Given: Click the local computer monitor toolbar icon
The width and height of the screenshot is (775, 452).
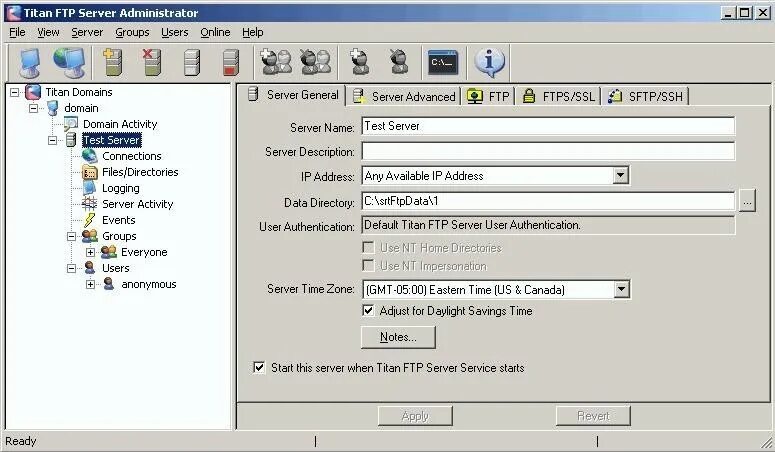Looking at the screenshot, I should coord(30,63).
